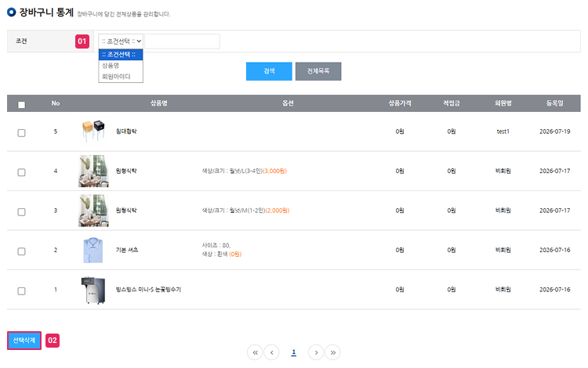Click the 빙스빙스 미니-S 눈꽃빙수기 product name
The width and height of the screenshot is (588, 368).
pyautogui.click(x=148, y=290)
